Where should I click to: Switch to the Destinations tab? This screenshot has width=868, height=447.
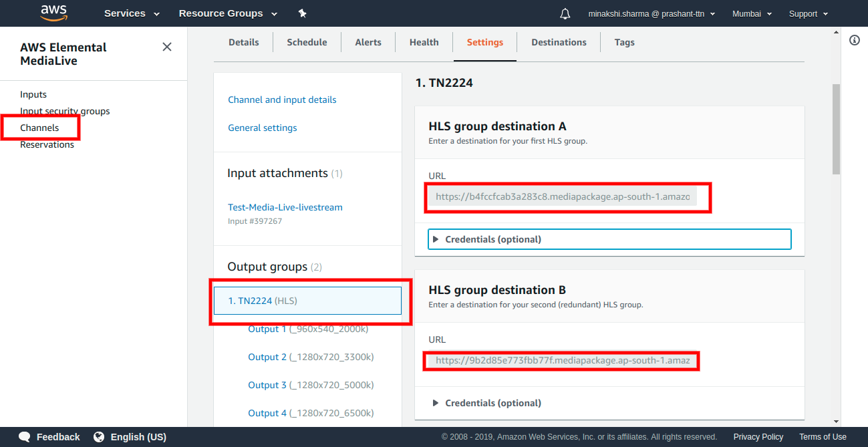(x=559, y=42)
